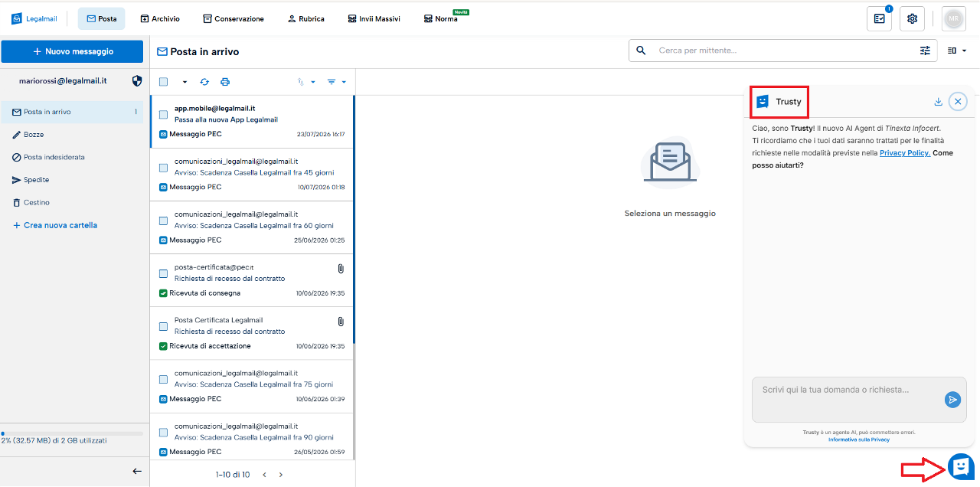
Task: Check the posta-certificata@pec.it message checkbox
Action: pos(163,273)
